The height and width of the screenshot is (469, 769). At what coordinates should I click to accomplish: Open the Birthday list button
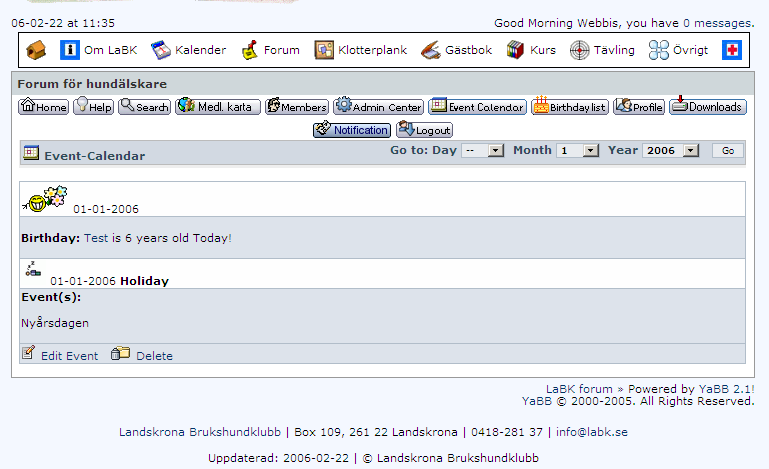(570, 106)
